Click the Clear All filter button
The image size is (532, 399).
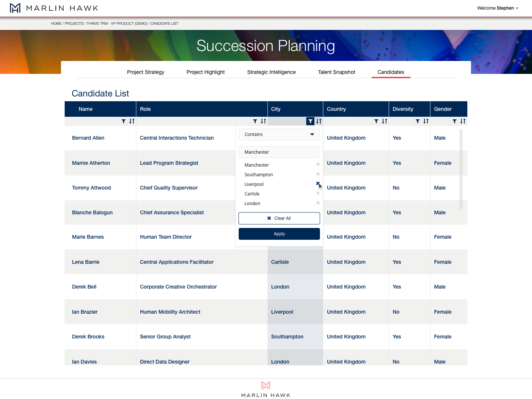[279, 218]
